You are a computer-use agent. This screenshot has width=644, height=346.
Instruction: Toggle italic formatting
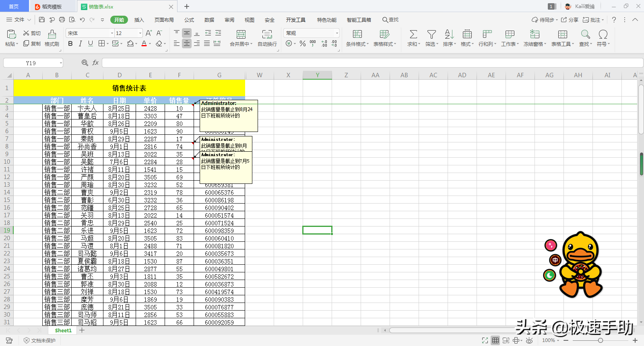pos(80,43)
